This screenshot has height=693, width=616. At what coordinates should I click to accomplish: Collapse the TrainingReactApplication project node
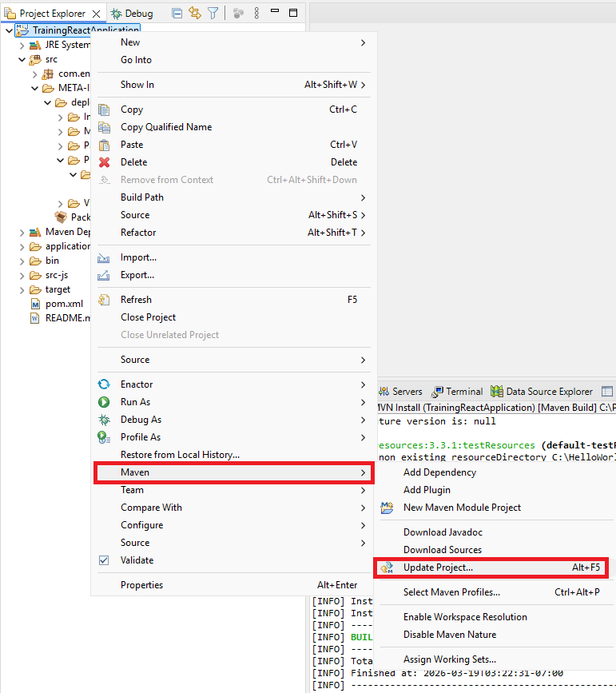coord(9,30)
